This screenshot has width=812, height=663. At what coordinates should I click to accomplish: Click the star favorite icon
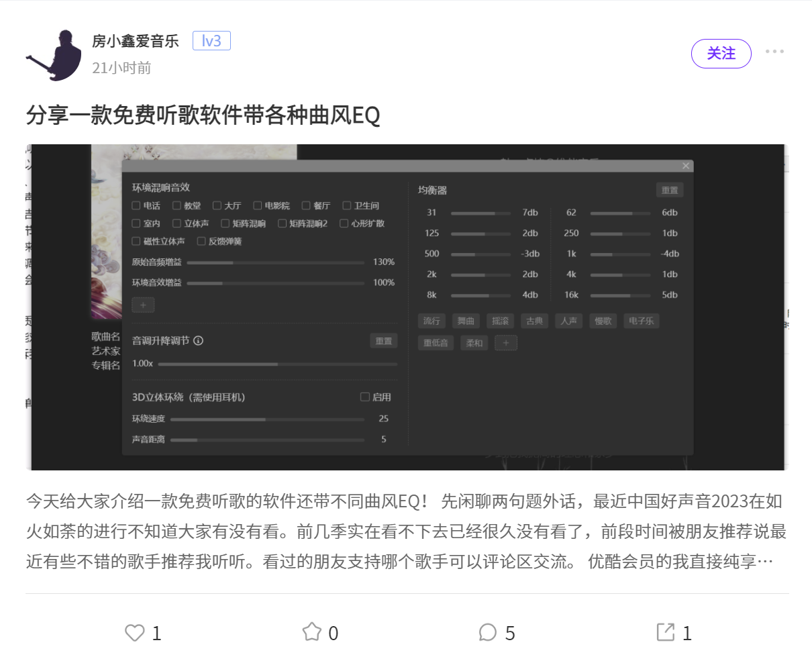[311, 632]
